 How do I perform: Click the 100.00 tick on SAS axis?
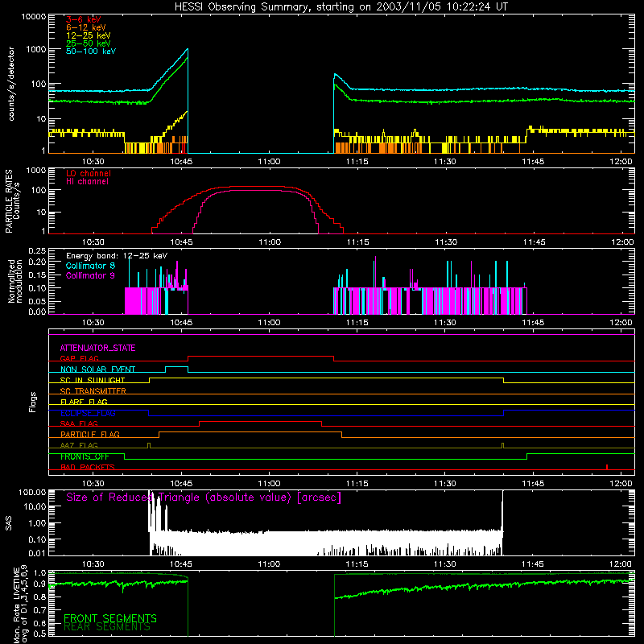pyautogui.click(x=32, y=492)
